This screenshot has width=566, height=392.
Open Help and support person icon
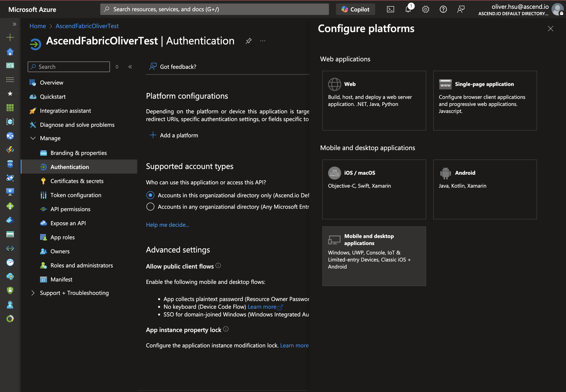(10, 305)
